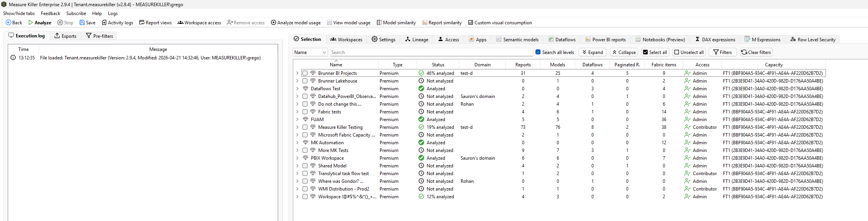868x221 pixels.
Task: Open the Row Level Security tab
Action: [812, 39]
